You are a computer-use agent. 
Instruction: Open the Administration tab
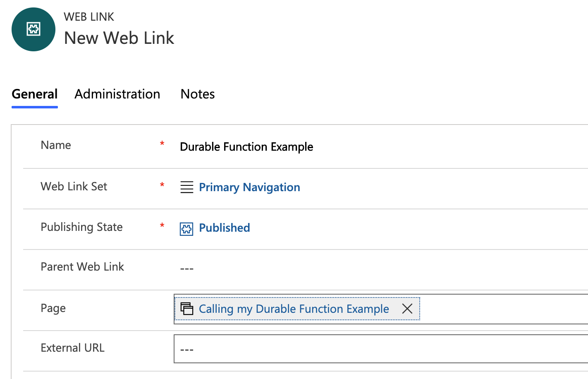[x=117, y=94]
